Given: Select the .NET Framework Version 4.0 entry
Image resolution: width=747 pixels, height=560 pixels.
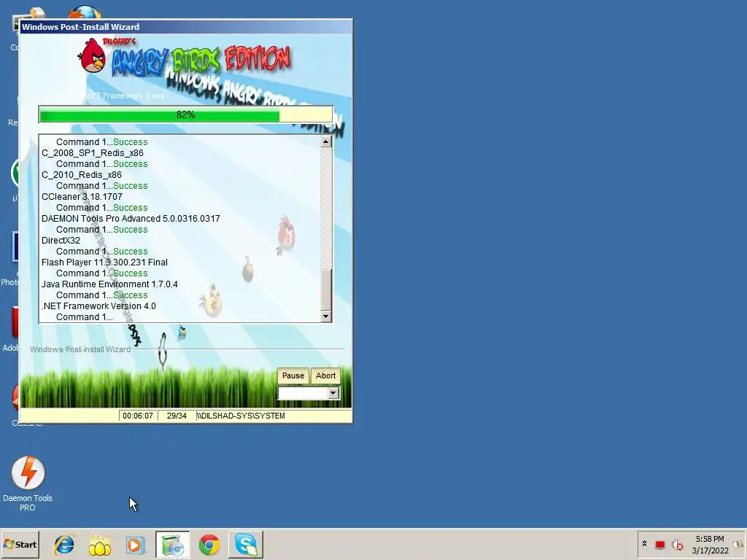Looking at the screenshot, I should click(98, 306).
